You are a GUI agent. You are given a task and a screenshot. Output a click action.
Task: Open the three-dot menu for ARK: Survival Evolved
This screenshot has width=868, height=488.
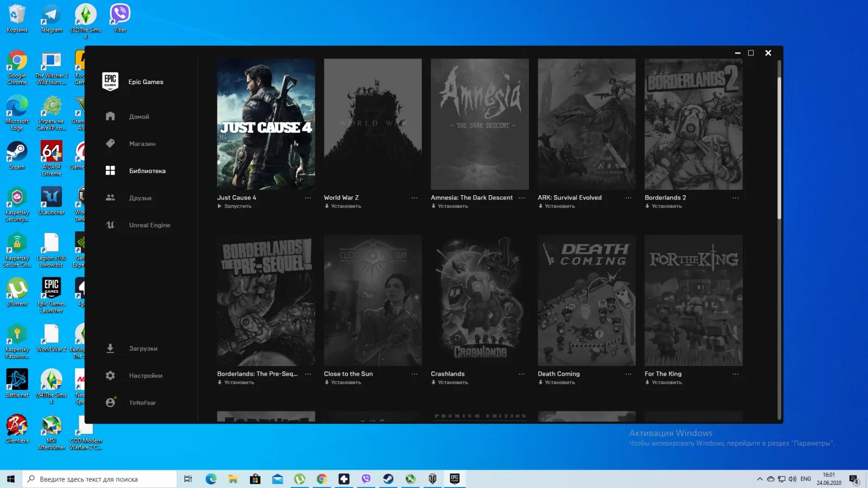click(x=628, y=198)
